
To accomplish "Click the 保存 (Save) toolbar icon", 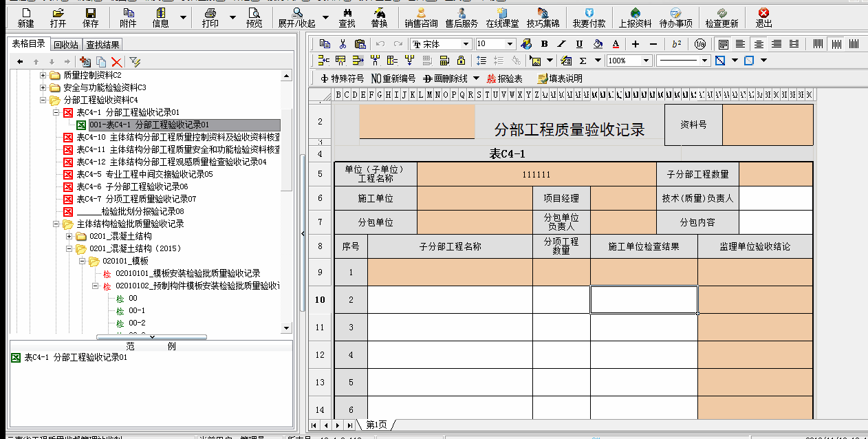I will coord(90,17).
